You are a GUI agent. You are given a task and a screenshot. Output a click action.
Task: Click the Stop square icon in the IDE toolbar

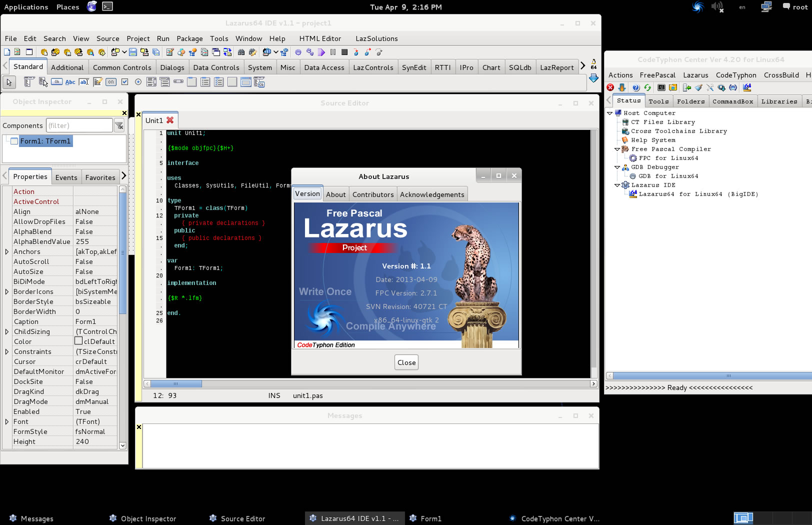tap(344, 52)
